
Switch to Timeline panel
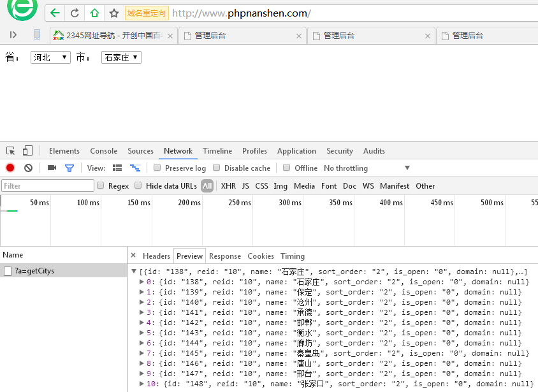(x=217, y=151)
